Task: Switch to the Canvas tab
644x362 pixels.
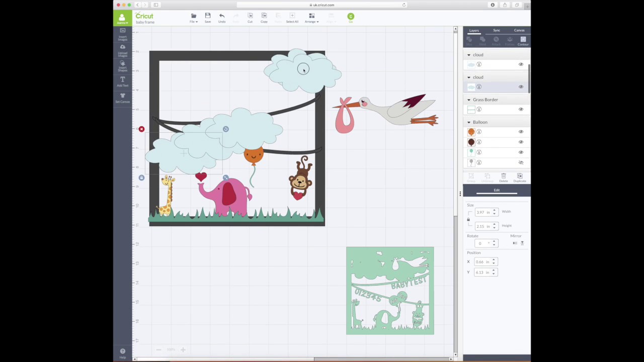Action: click(519, 31)
